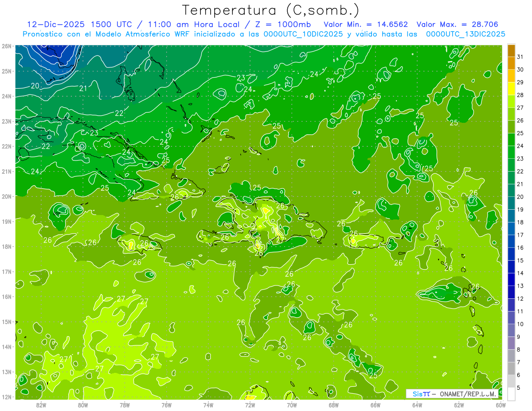This screenshot has width=532, height=411.
Task: Pick the gray swatch between 6 and 7
Action: (x=511, y=369)
